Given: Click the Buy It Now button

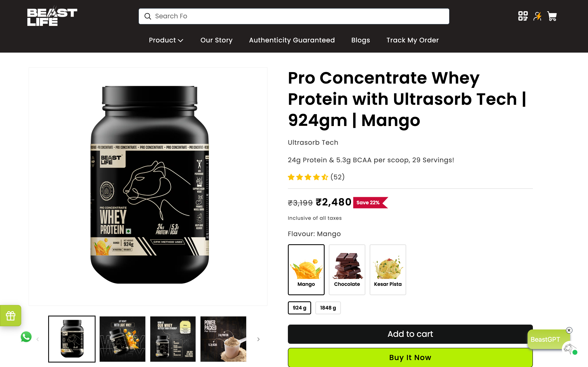Looking at the screenshot, I should point(410,357).
